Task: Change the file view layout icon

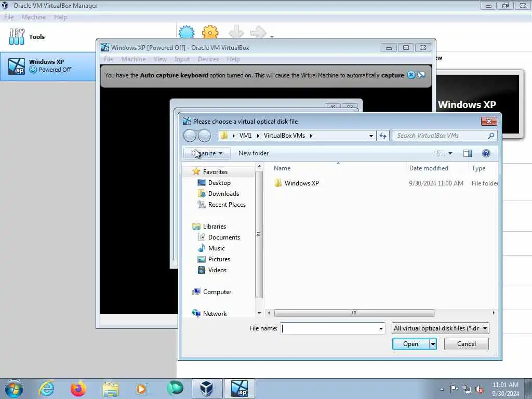Action: click(438, 153)
